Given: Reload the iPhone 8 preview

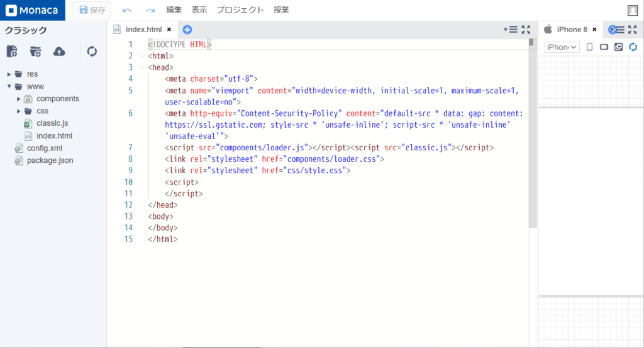Looking at the screenshot, I should click(633, 47).
